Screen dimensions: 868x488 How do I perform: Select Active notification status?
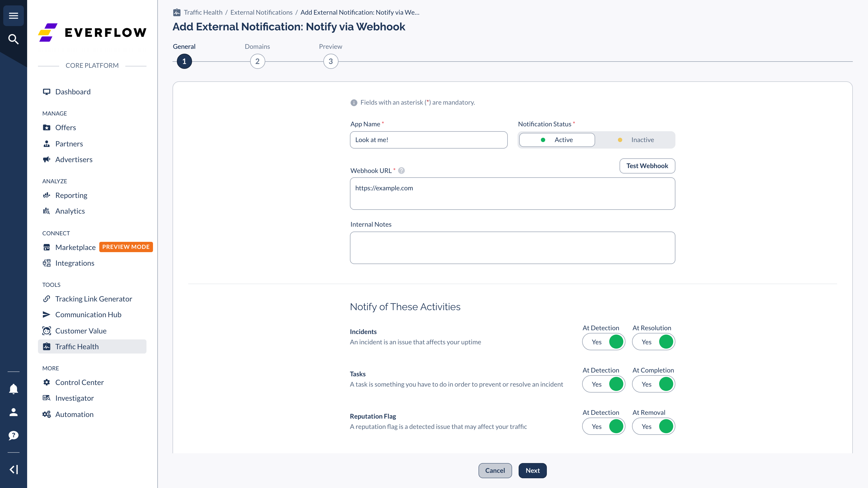557,140
